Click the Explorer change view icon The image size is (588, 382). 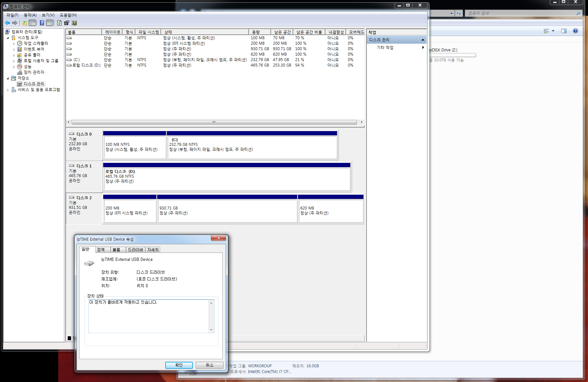(546, 31)
